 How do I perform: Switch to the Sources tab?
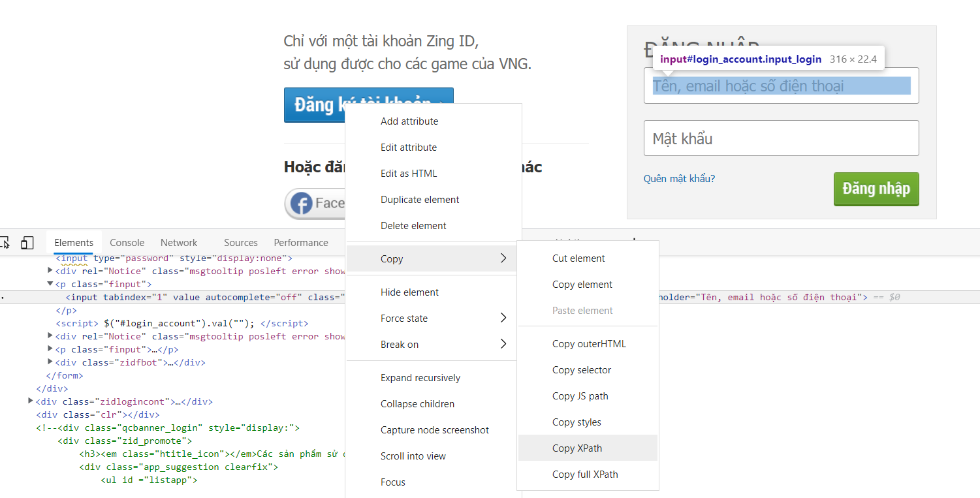(241, 242)
